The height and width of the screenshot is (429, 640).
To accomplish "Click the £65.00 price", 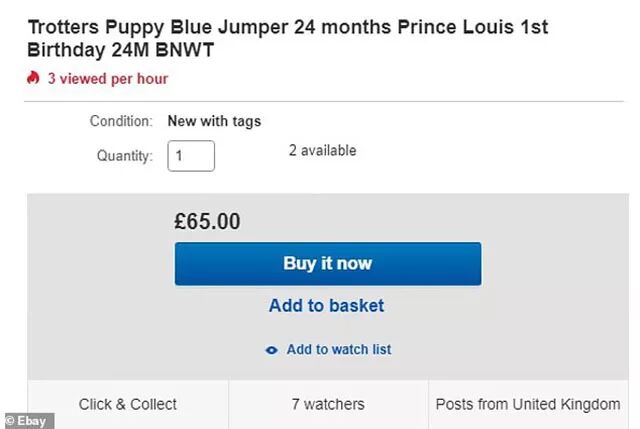I will [x=207, y=221].
